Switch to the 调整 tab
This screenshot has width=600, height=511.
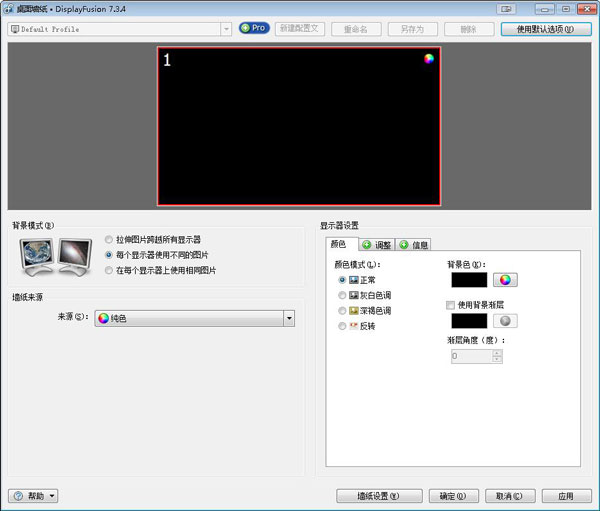click(x=378, y=245)
